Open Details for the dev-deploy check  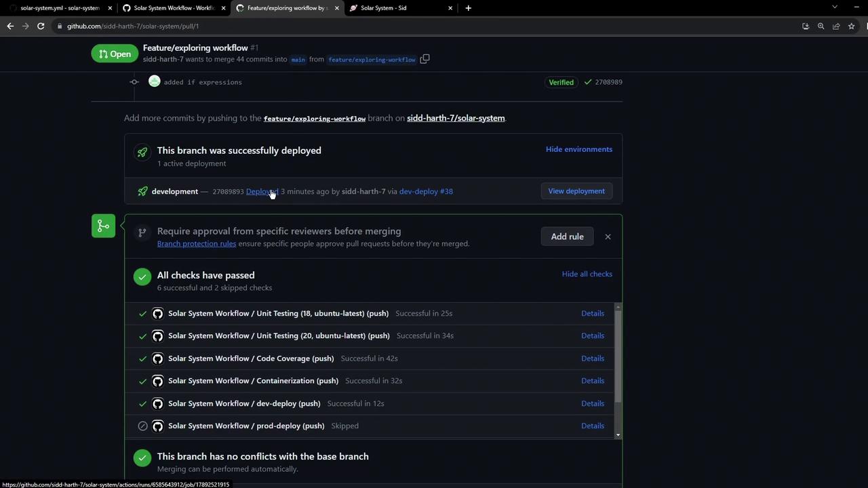pyautogui.click(x=593, y=403)
